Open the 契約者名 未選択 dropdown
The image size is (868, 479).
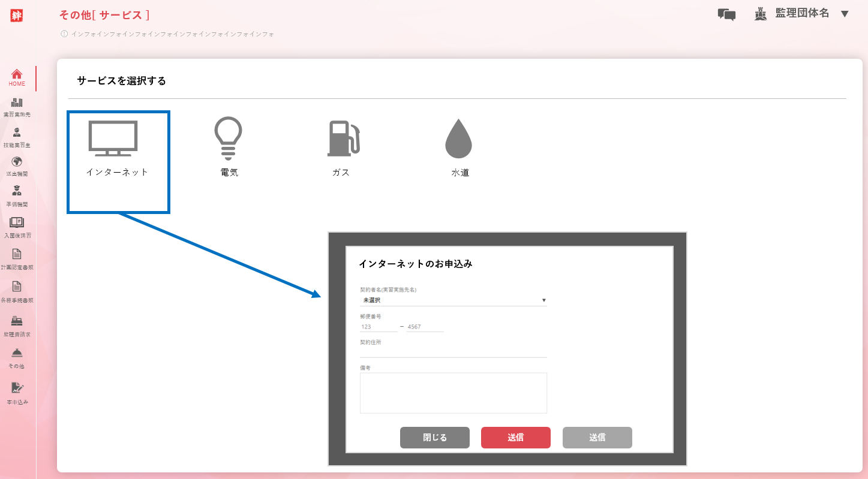pos(453,300)
